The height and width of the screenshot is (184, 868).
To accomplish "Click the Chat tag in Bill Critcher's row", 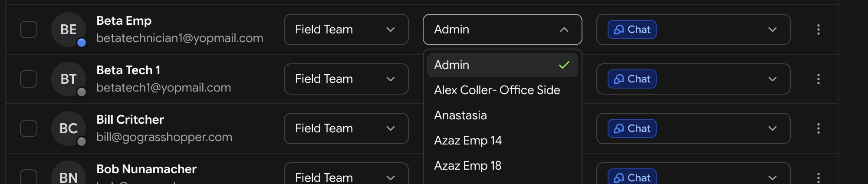I will tap(632, 128).
